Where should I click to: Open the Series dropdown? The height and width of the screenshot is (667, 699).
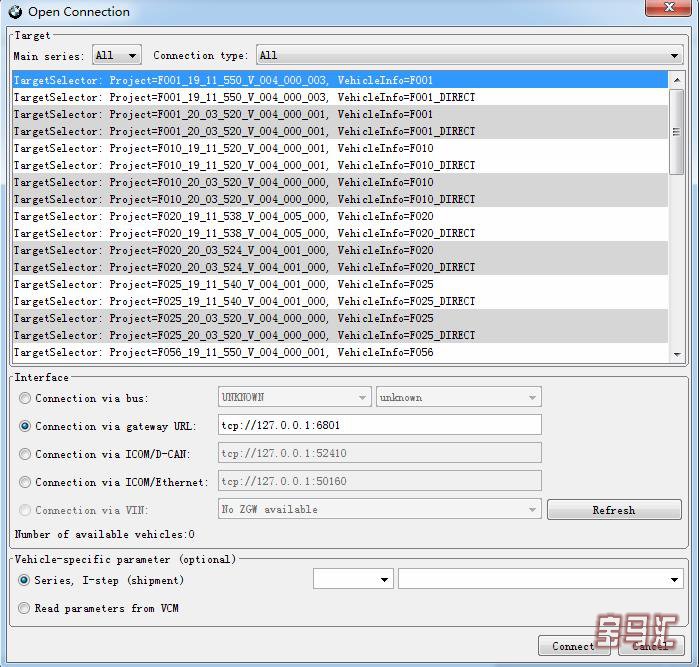coord(353,579)
